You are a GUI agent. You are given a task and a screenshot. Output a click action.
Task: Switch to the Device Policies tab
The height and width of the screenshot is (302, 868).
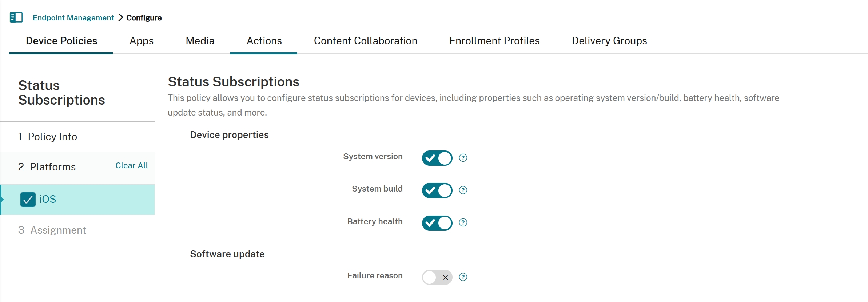(x=61, y=41)
